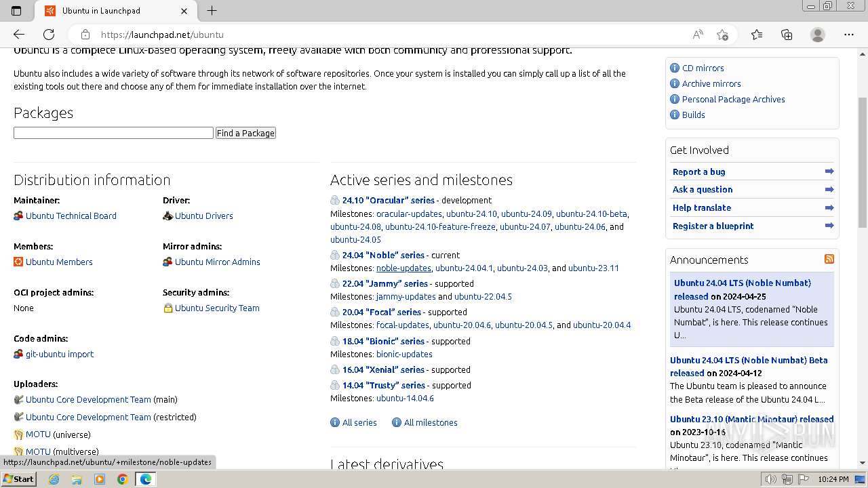This screenshot has height=488, width=868.
Task: Open Internet Explorer from the taskbar
Action: point(54,479)
